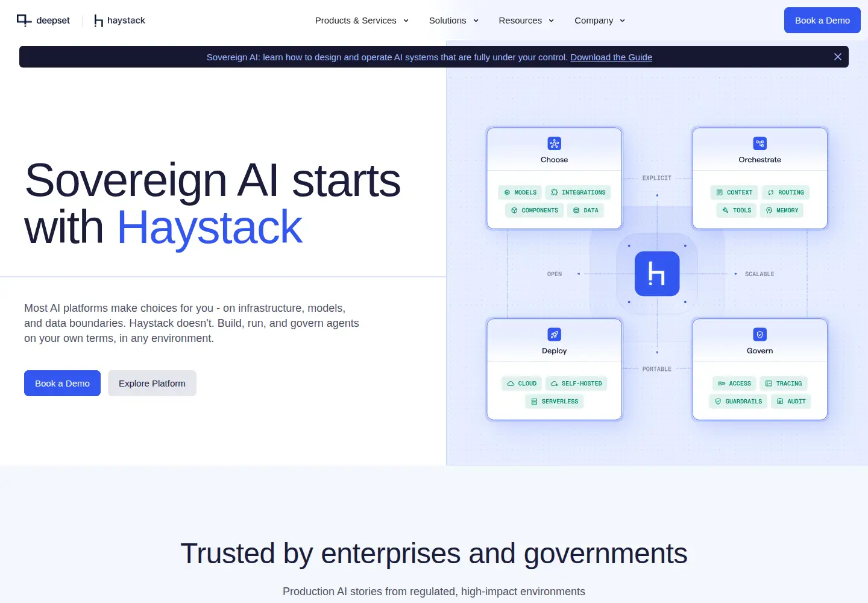Viewport: 868px width, 603px height.
Task: Click the PORTABLE label in the diagram
Action: [657, 369]
